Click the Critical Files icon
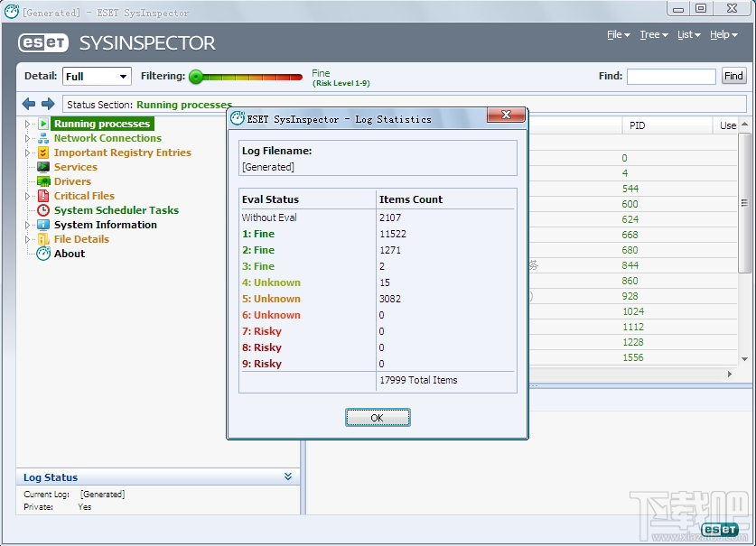The height and width of the screenshot is (546, 756). [43, 196]
